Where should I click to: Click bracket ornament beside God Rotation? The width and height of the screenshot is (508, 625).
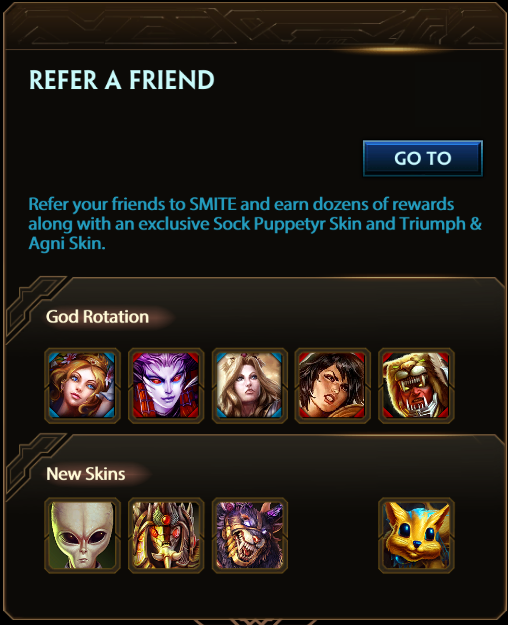click(x=34, y=309)
